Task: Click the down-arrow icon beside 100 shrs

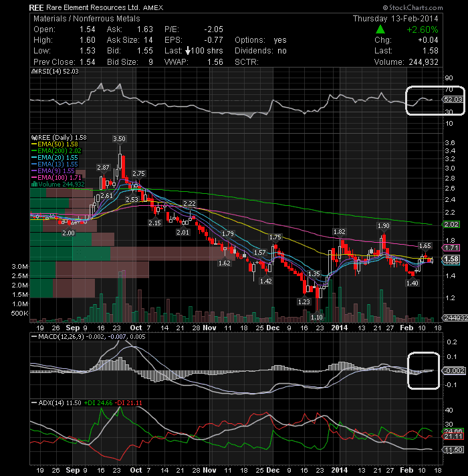Action: [x=188, y=51]
